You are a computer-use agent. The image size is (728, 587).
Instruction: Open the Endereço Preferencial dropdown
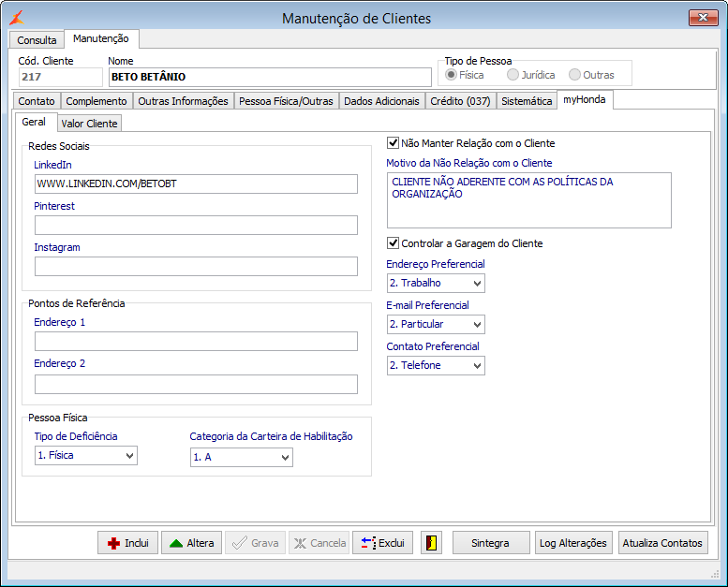[x=436, y=283]
